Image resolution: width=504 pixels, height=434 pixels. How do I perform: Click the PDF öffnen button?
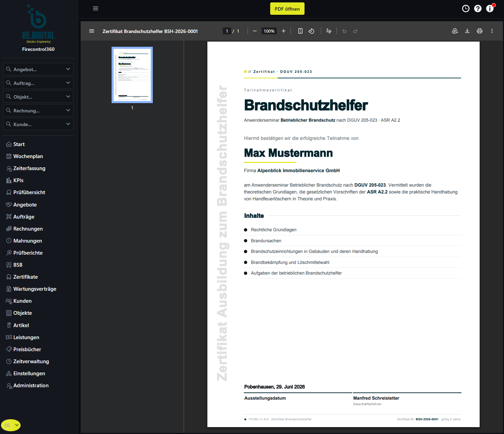click(x=287, y=9)
